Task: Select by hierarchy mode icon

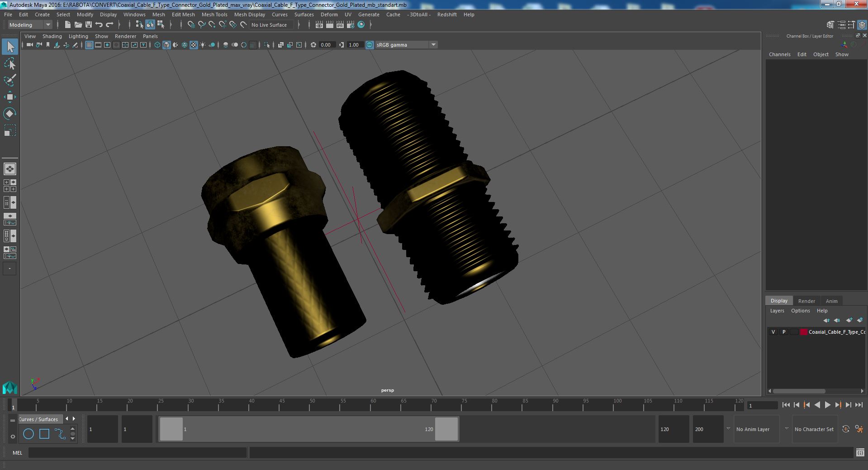Action: 139,25
